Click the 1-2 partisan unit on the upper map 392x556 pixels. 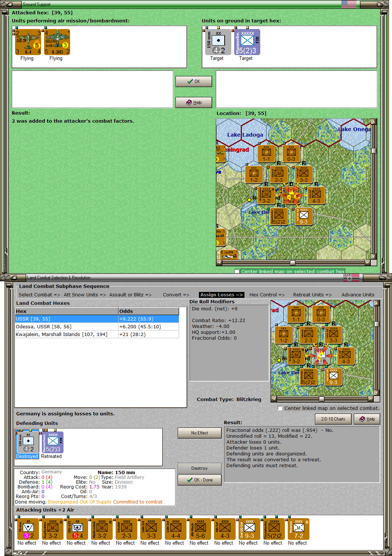(x=254, y=174)
